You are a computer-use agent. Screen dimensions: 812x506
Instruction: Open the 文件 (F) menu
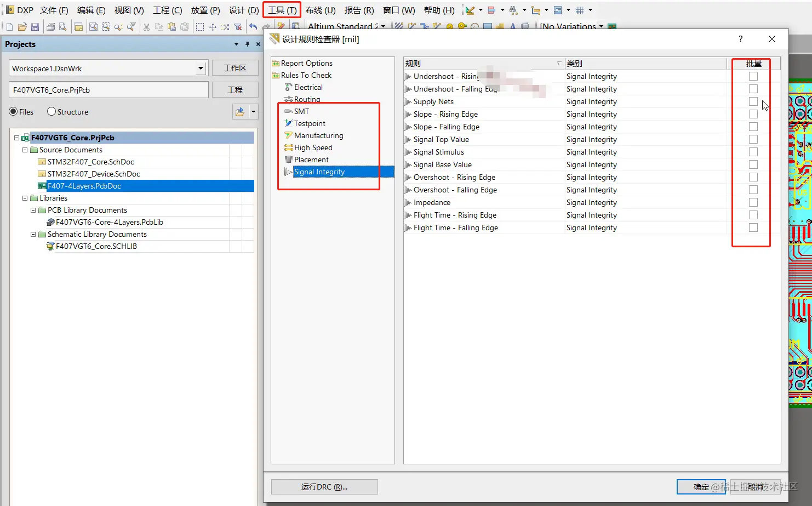pos(54,10)
